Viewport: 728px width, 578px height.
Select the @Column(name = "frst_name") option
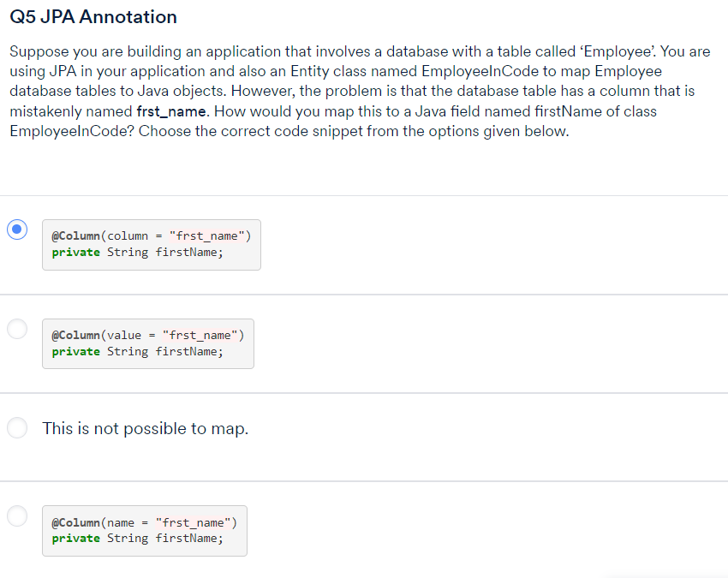point(17,515)
